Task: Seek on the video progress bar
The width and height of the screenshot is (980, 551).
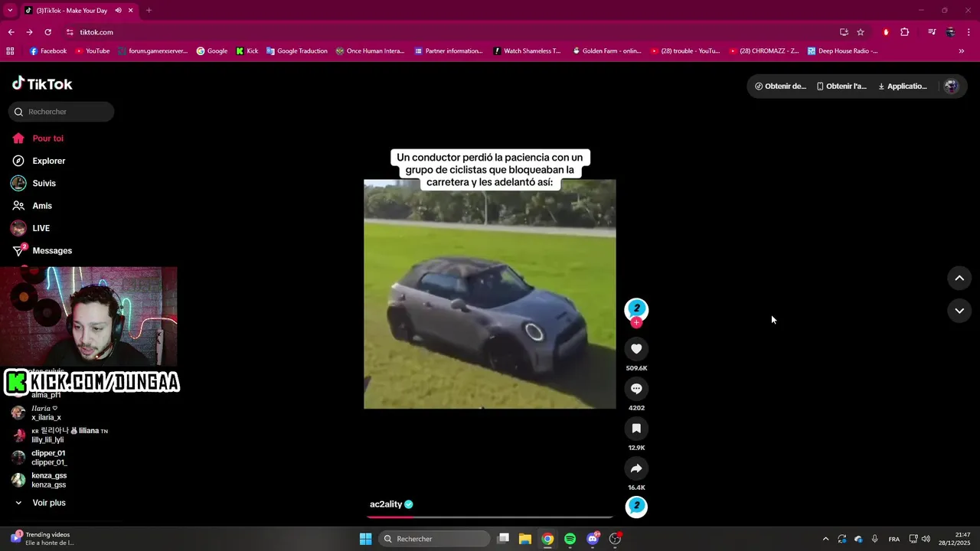Action: point(490,517)
